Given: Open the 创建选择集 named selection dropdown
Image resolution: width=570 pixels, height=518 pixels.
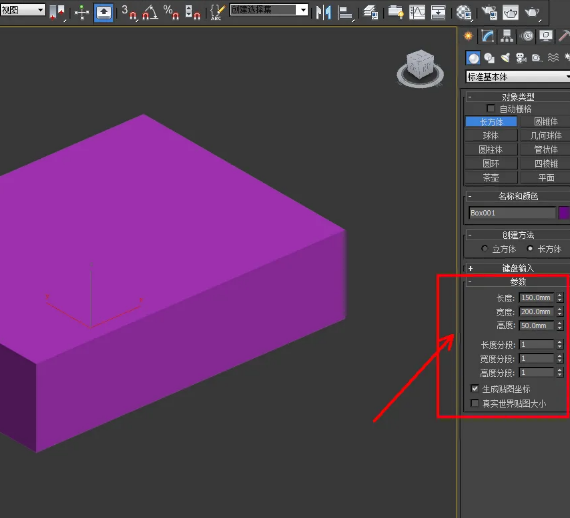Looking at the screenshot, I should pyautogui.click(x=269, y=10).
